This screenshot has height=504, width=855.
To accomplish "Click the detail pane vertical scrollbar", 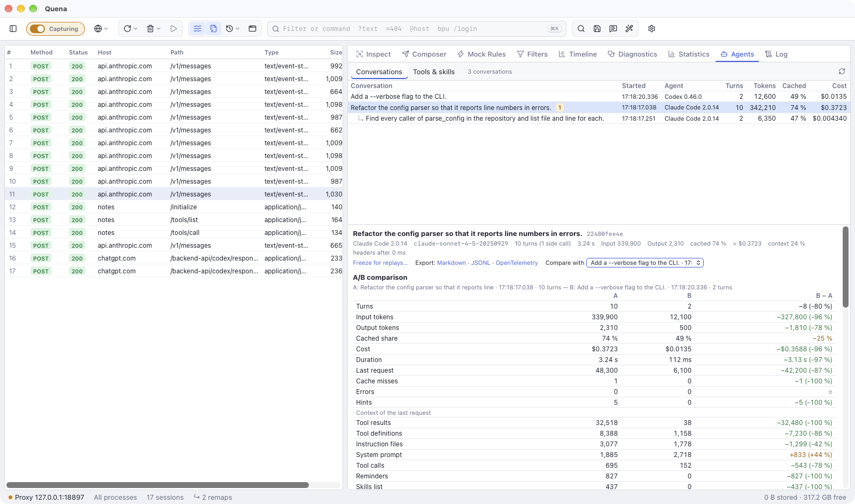I will [x=845, y=267].
